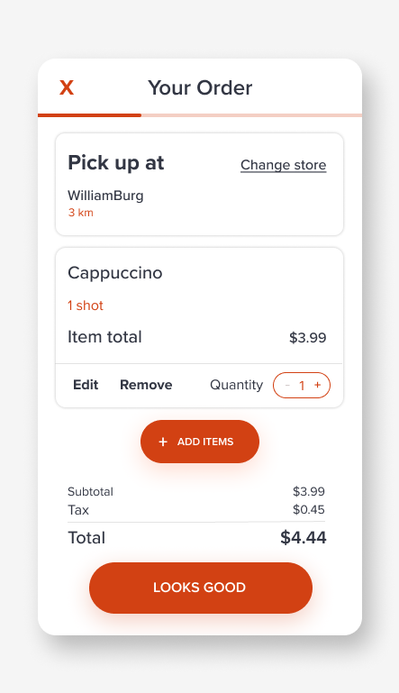Viewport: 399px width, 693px height.
Task: Select the WilliamBurg store name
Action: point(106,195)
